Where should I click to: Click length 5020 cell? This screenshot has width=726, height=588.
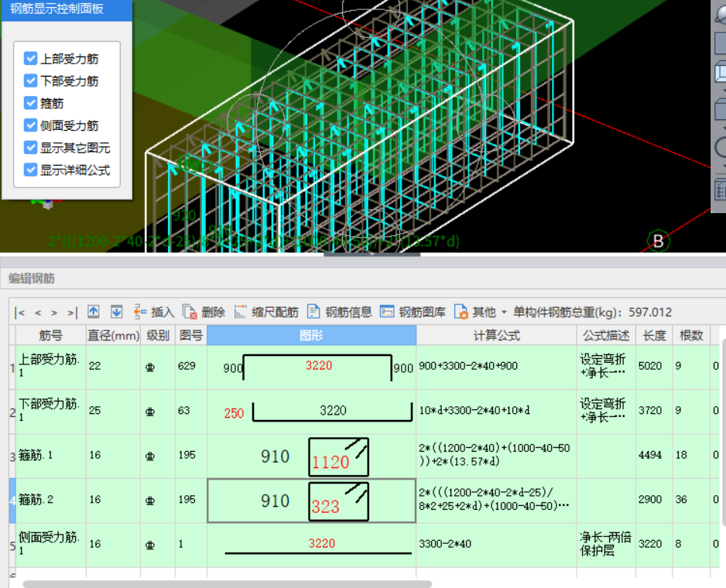click(654, 366)
